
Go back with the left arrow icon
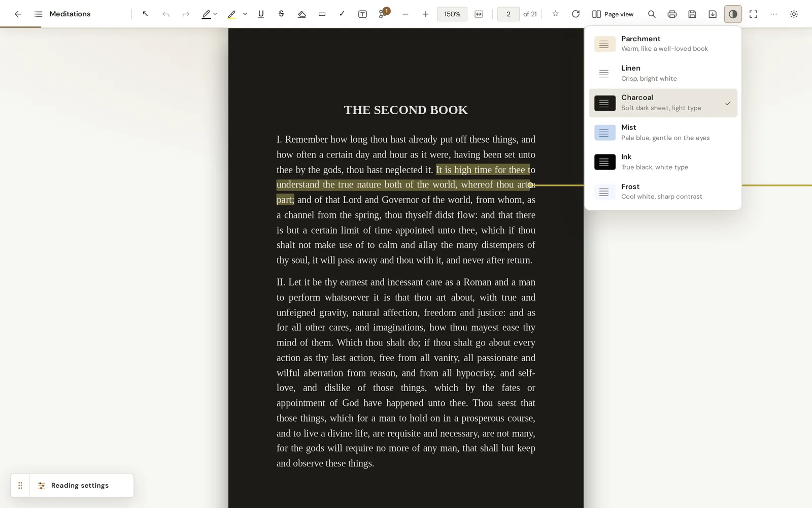click(18, 14)
